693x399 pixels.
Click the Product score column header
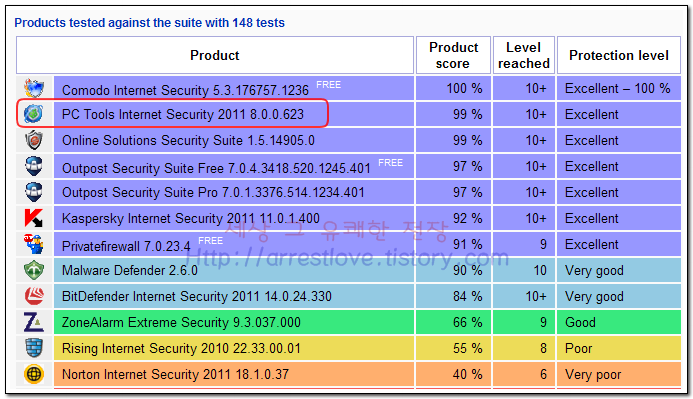[x=453, y=55]
